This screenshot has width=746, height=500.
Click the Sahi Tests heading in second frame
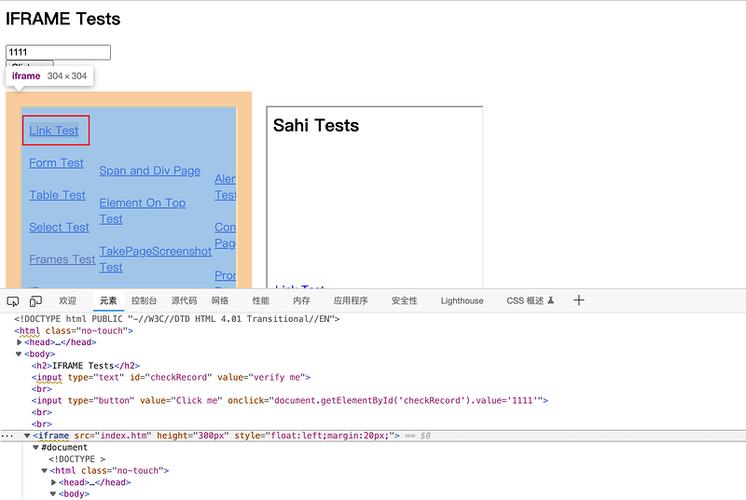(316, 125)
